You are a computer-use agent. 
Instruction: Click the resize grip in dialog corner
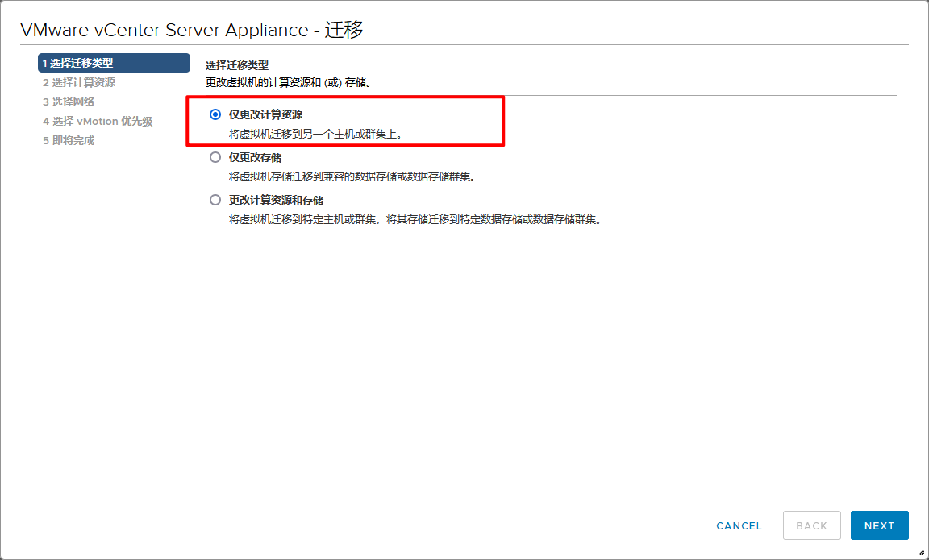pyautogui.click(x=921, y=552)
